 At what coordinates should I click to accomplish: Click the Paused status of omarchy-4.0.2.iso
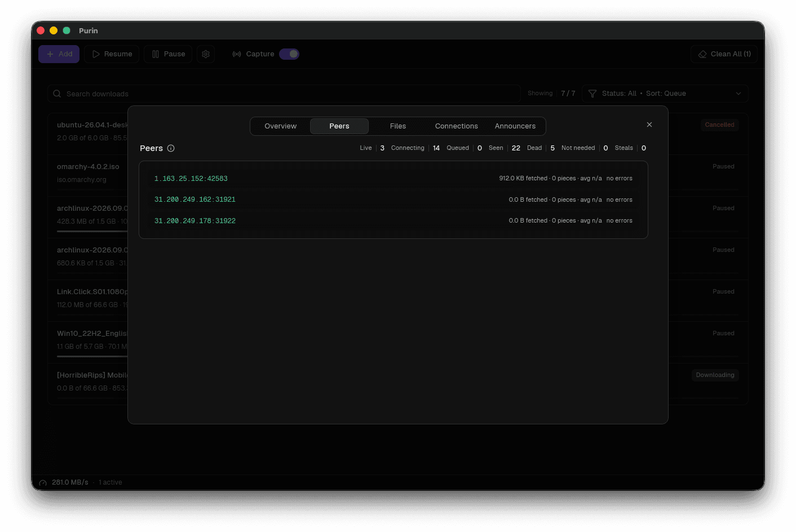723,167
